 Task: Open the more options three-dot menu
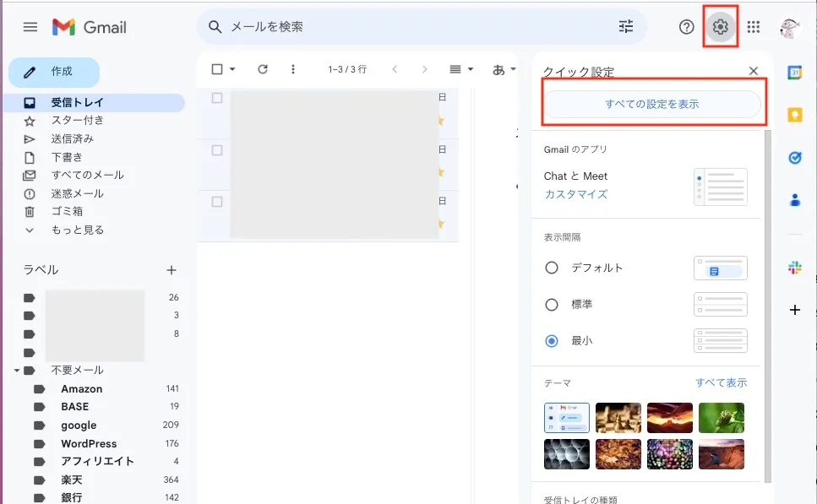click(293, 69)
